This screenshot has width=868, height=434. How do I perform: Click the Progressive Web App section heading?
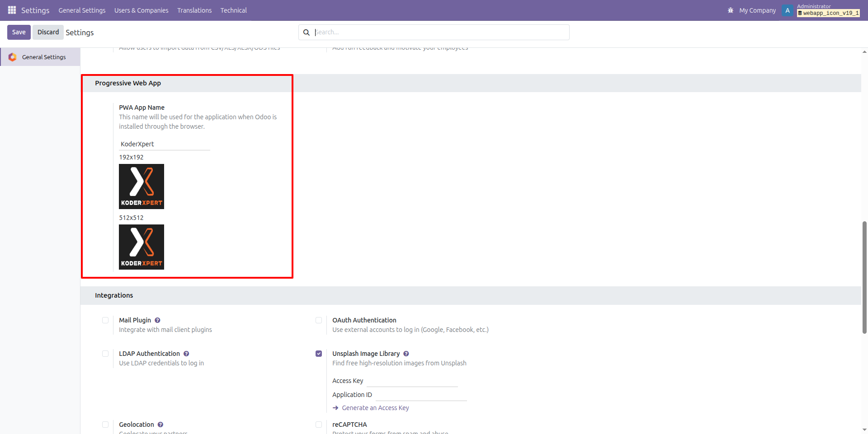128,83
